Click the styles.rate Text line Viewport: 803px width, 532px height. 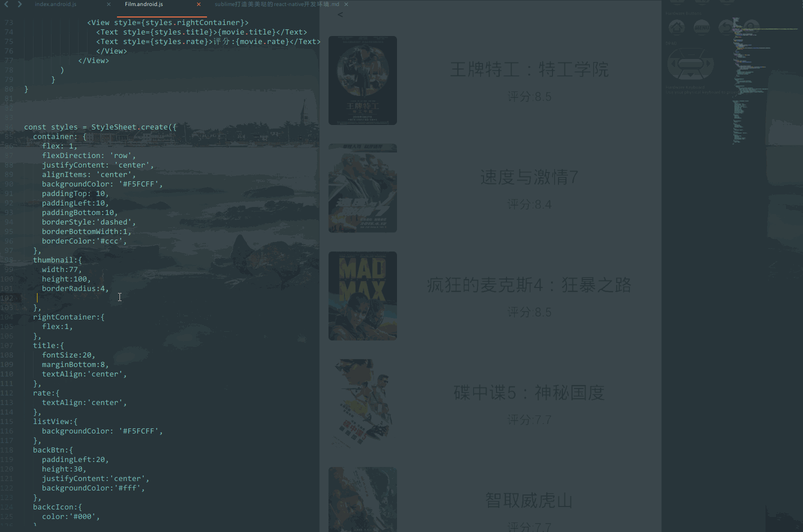pyautogui.click(x=208, y=41)
